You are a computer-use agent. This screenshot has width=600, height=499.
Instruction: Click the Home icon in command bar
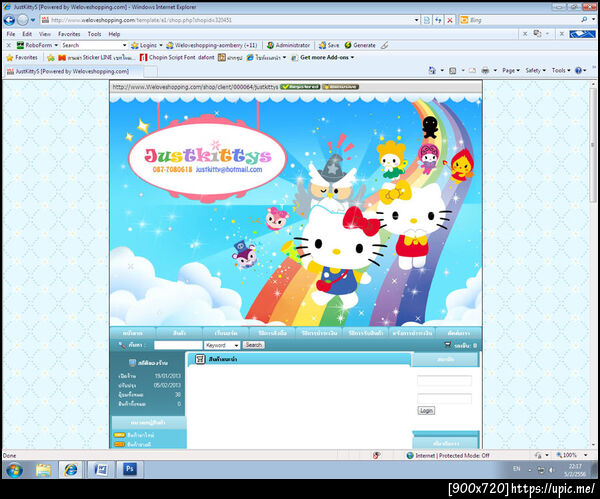point(432,70)
